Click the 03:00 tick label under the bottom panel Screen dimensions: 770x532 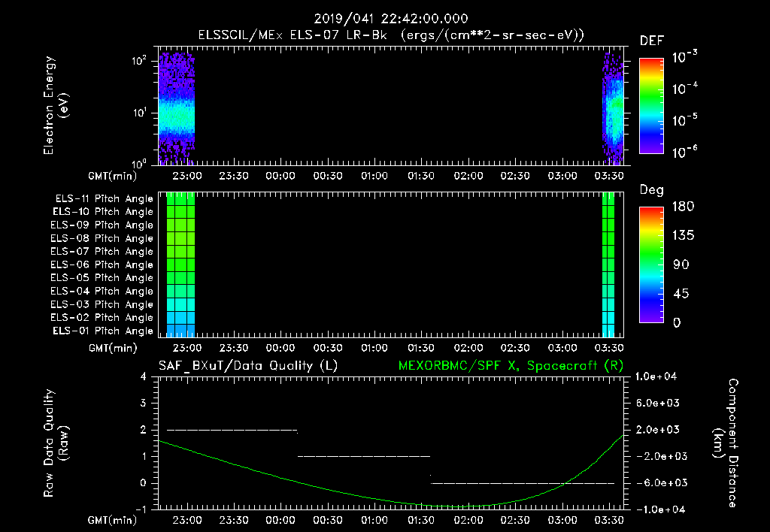coord(562,520)
